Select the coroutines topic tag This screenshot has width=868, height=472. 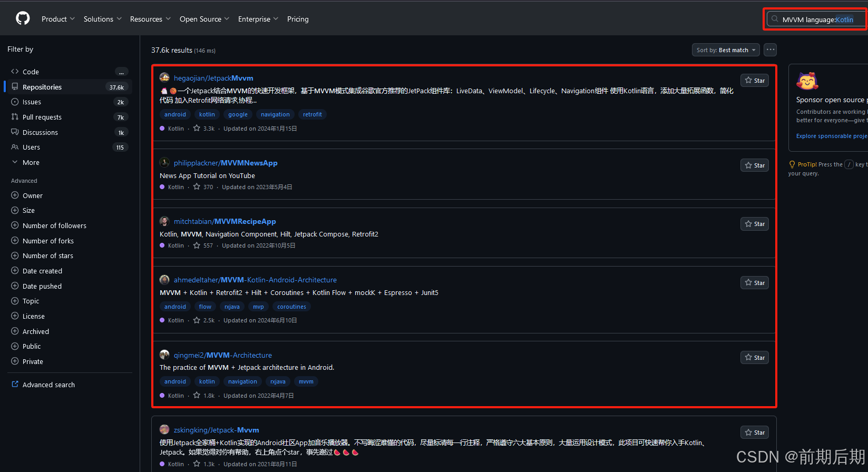coord(291,307)
